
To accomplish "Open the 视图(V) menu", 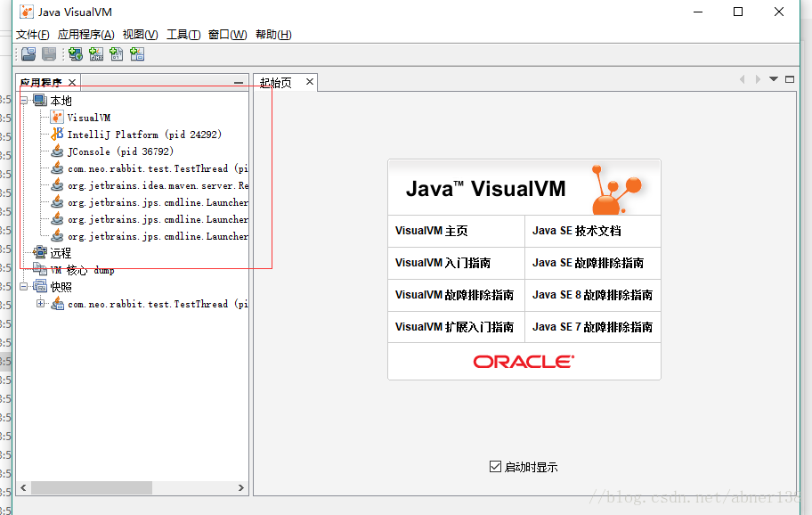I will [x=141, y=35].
